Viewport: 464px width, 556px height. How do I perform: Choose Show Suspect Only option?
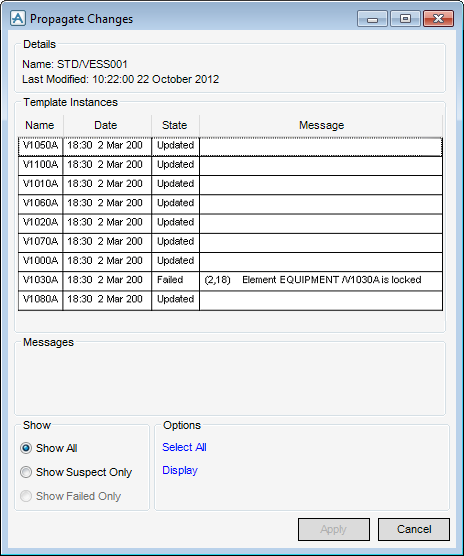(26, 472)
